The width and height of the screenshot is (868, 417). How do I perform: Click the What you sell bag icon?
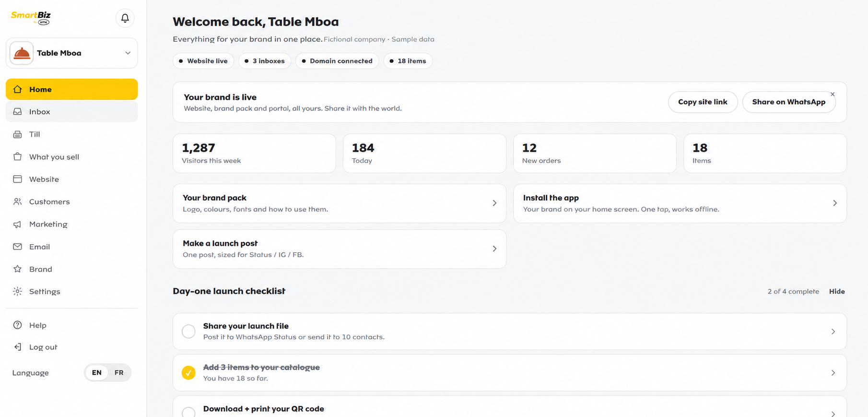click(x=18, y=157)
